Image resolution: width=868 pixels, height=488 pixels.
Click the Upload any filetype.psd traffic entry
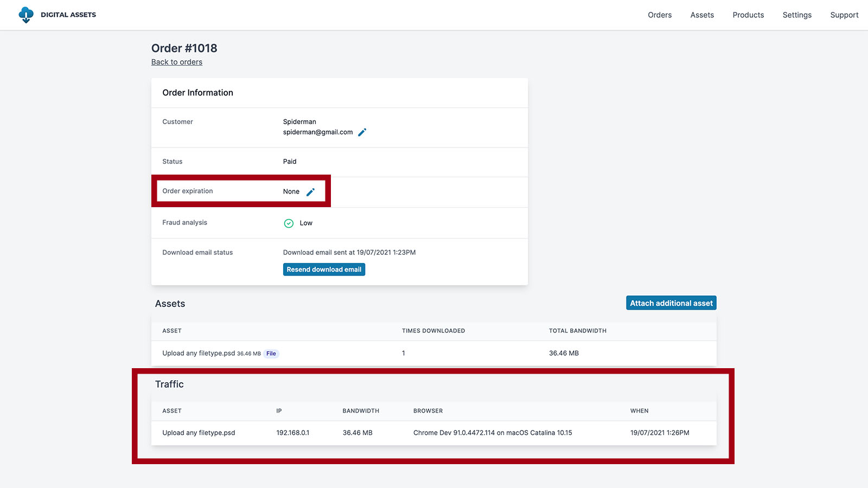click(199, 433)
